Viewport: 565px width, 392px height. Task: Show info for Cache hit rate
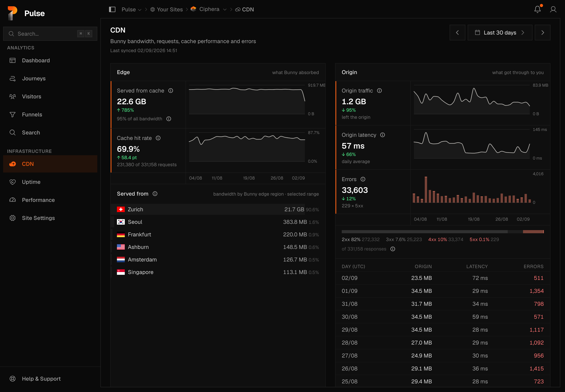[x=158, y=138]
